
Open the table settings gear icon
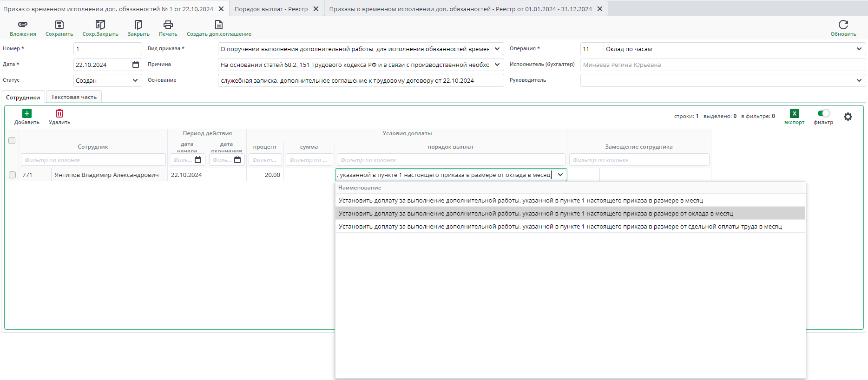click(x=848, y=117)
